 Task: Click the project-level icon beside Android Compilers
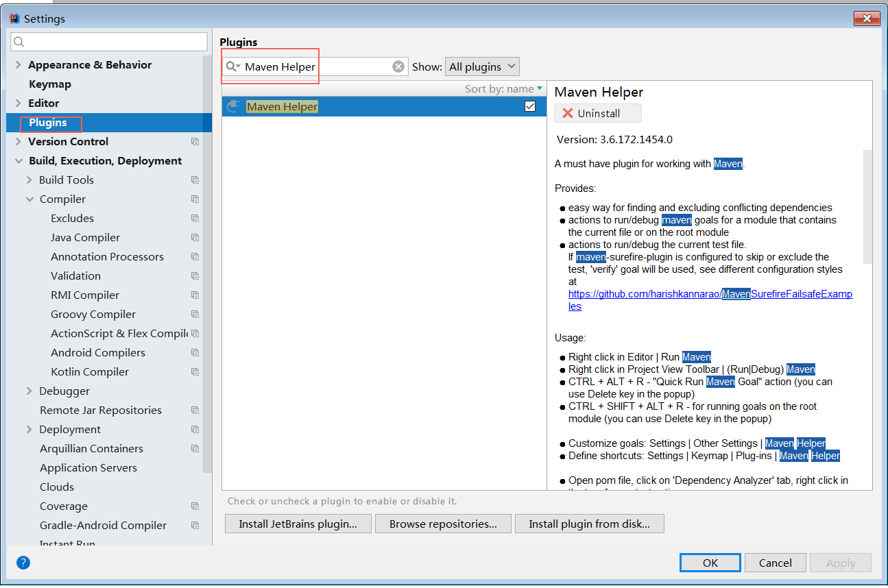[x=195, y=352]
